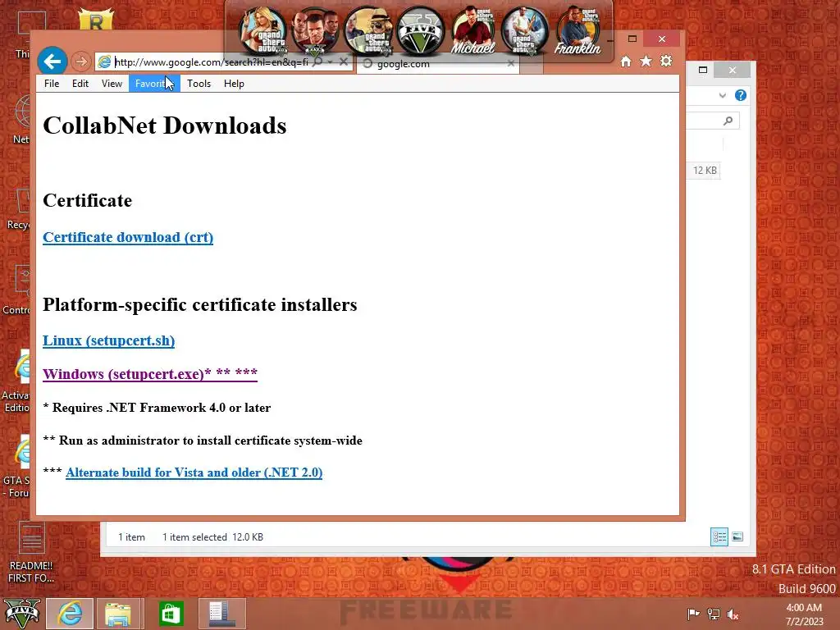Open the File menu
The width and height of the screenshot is (840, 630).
[x=52, y=84]
